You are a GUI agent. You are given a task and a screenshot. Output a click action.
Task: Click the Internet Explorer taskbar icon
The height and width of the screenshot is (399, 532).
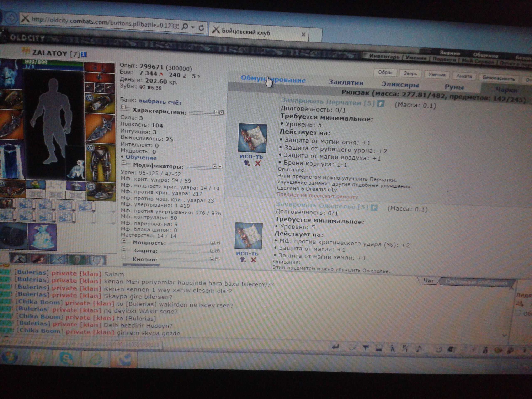coord(95,360)
